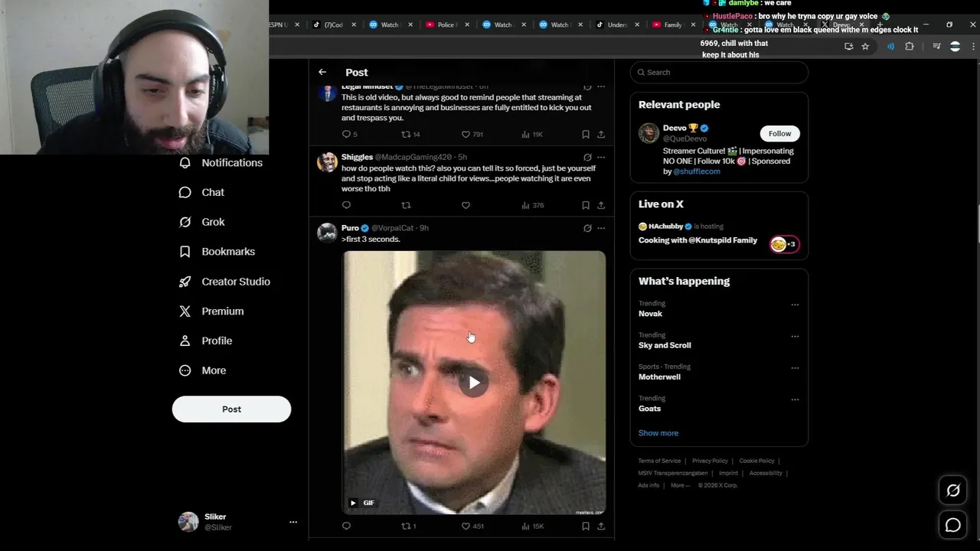Open Accessibility footer link
The height and width of the screenshot is (551, 980).
tap(766, 473)
